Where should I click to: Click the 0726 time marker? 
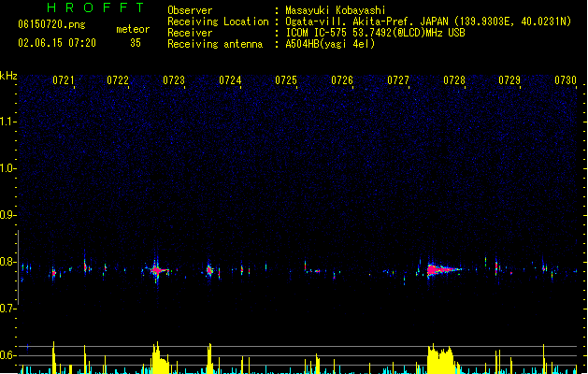pos(342,80)
